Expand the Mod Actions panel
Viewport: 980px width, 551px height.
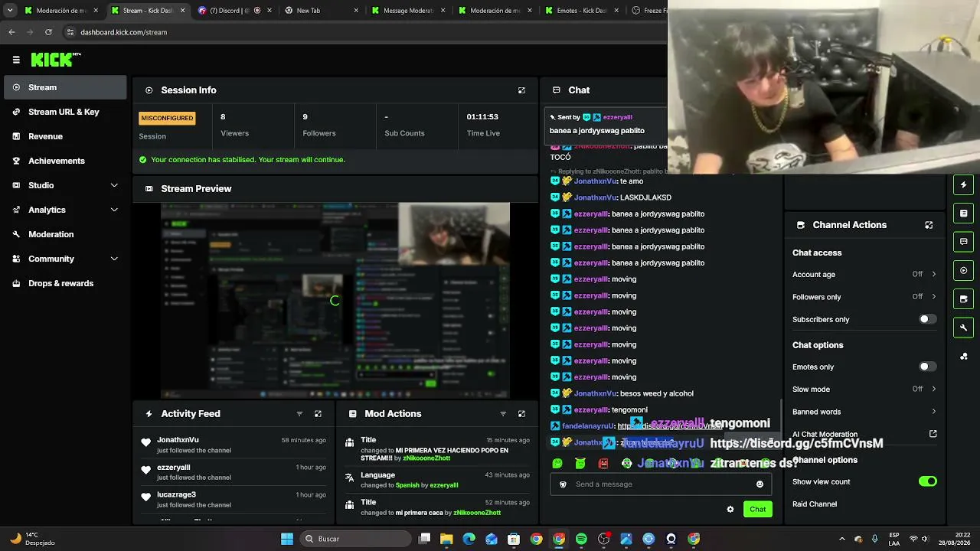point(521,414)
